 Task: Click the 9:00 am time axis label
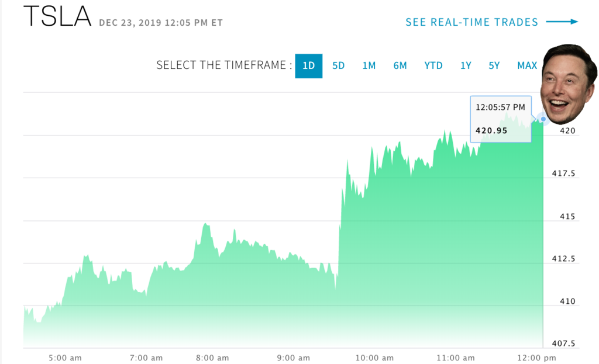point(294,358)
